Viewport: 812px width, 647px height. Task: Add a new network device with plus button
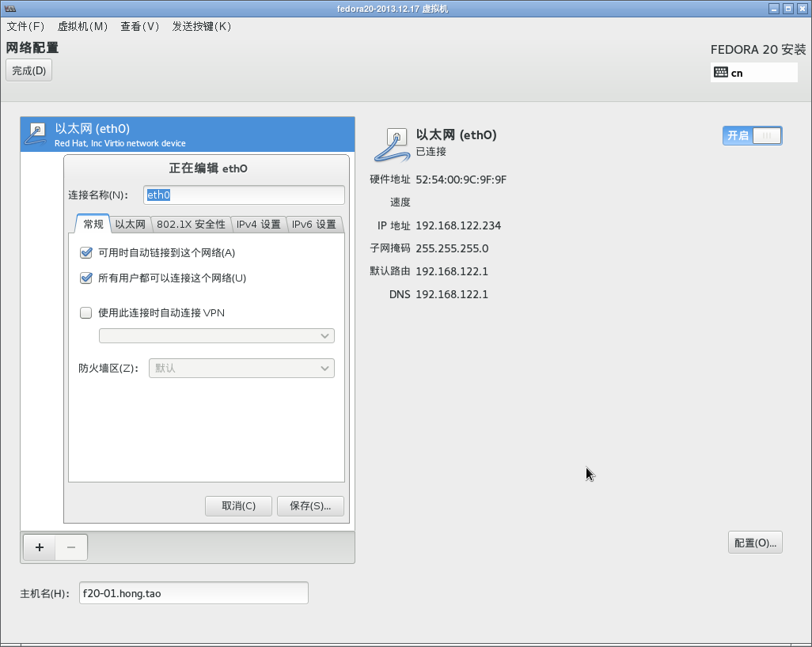point(40,547)
